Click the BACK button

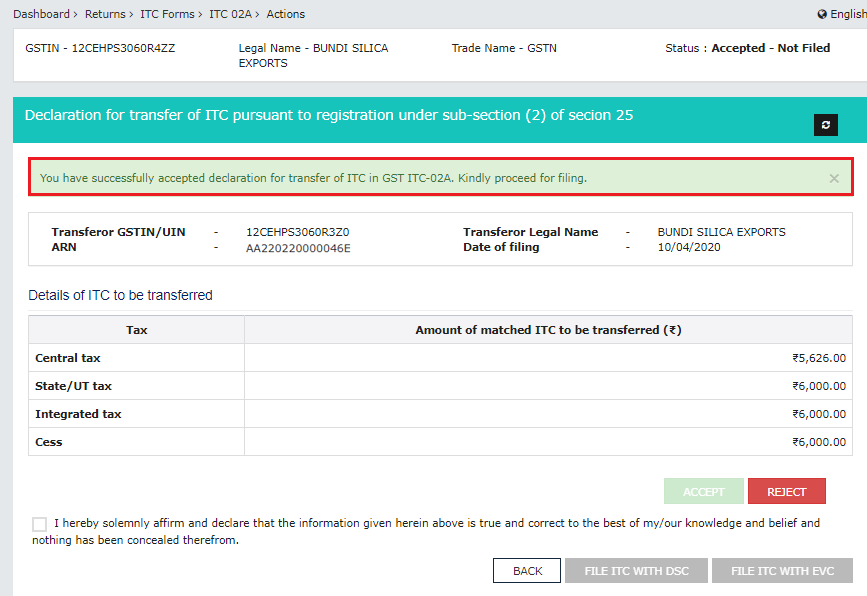coord(527,571)
